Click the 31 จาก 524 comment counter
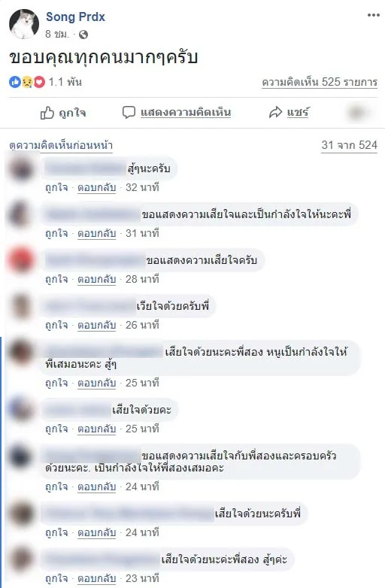The image size is (385, 588). [x=350, y=145]
